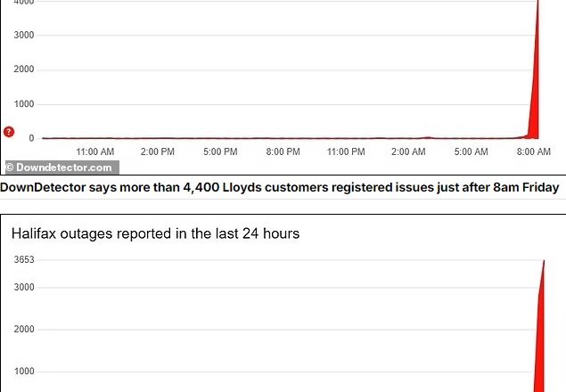This screenshot has width=566, height=392.
Task: Click the '11:00 PM' time axis label
Action: point(346,151)
